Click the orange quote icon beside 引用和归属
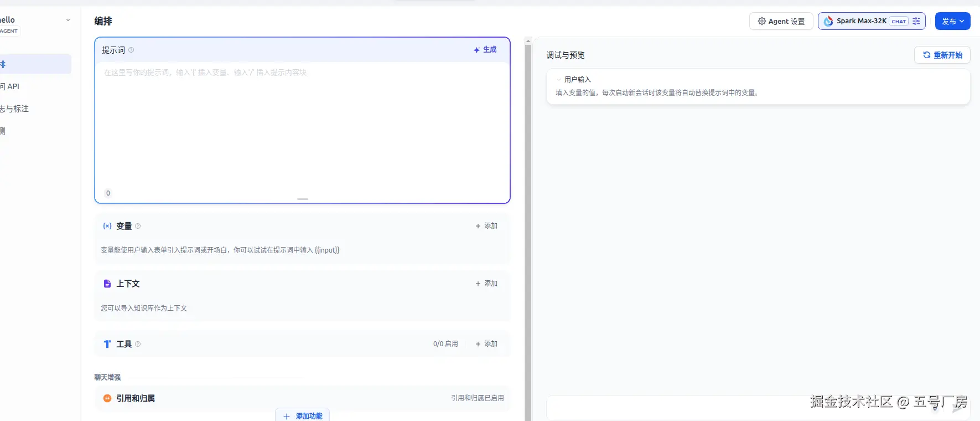This screenshot has width=980, height=421. point(107,398)
